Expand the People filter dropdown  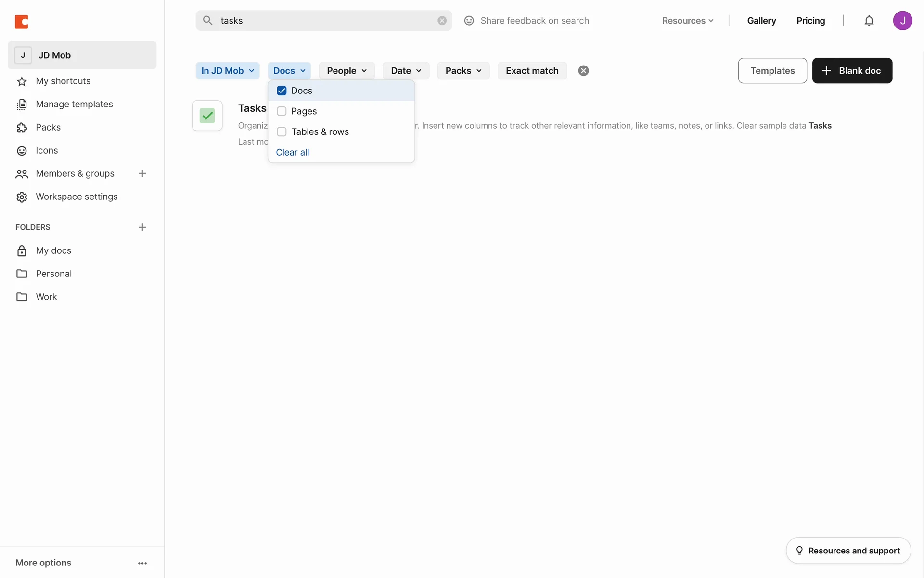coord(346,71)
